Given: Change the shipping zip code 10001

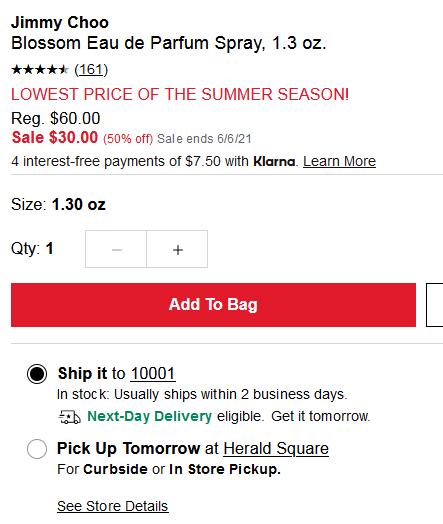Looking at the screenshot, I should tap(153, 374).
